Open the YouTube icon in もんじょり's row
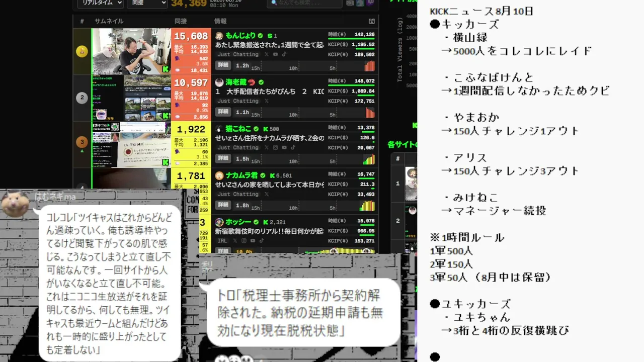 point(275,54)
